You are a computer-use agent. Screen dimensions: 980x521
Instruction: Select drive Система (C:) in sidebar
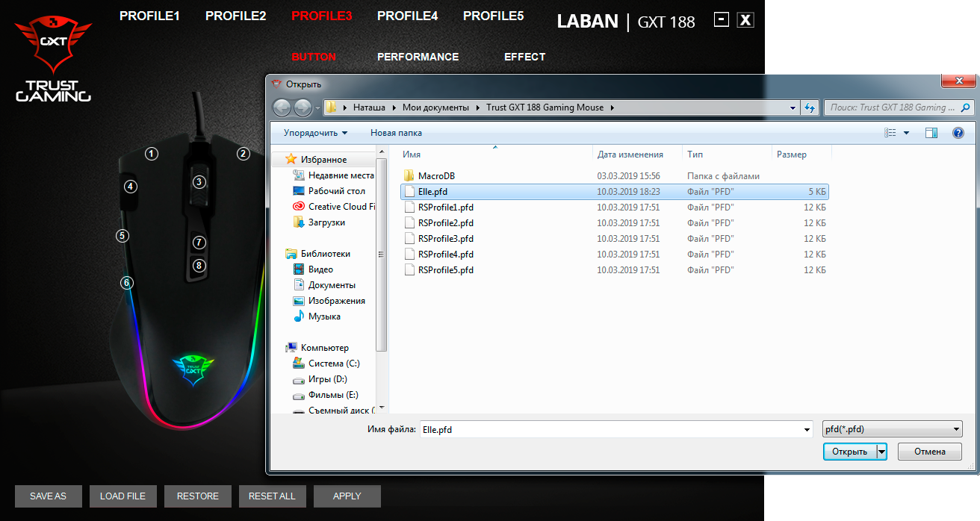[326, 364]
